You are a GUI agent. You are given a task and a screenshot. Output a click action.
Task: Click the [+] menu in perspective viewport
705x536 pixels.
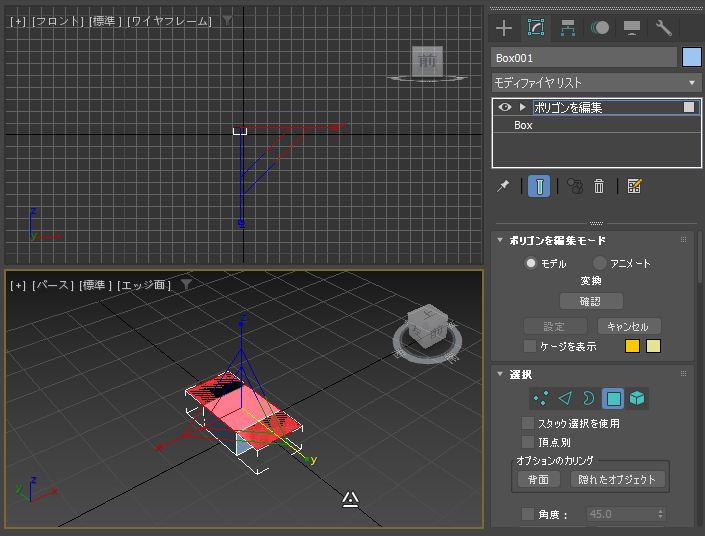(x=18, y=285)
